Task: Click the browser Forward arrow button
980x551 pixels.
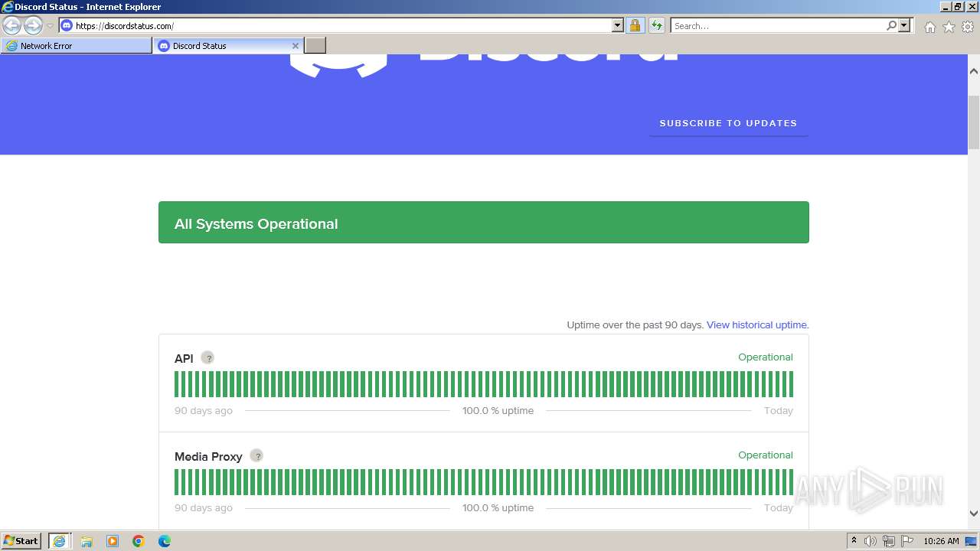Action: coord(33,26)
